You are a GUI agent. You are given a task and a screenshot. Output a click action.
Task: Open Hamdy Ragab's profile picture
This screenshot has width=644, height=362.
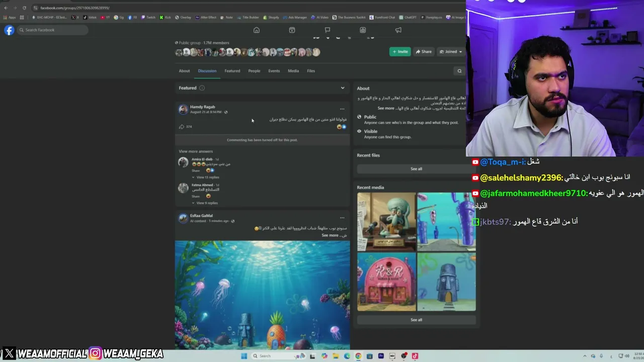[x=183, y=110]
